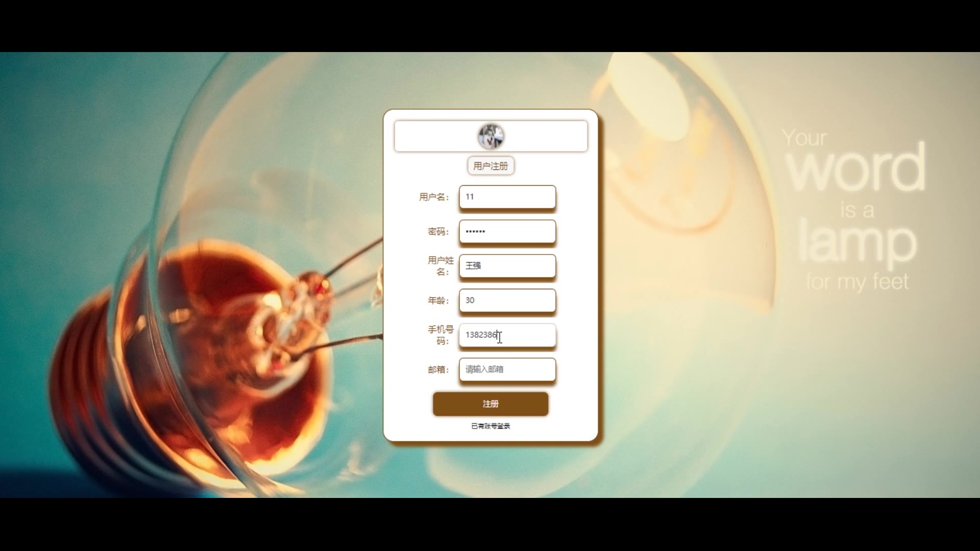Viewport: 980px width, 551px height.
Task: Click the 用户姓名 label
Action: click(x=440, y=266)
